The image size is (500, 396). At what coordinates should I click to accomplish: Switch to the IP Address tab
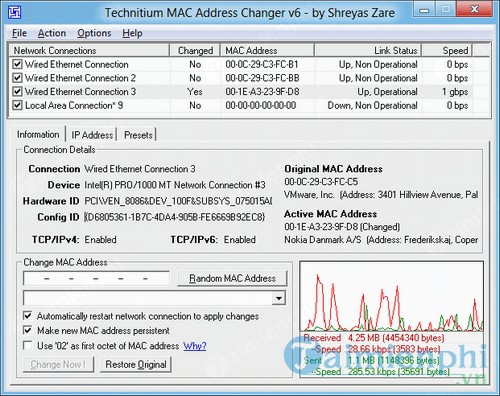(x=92, y=135)
